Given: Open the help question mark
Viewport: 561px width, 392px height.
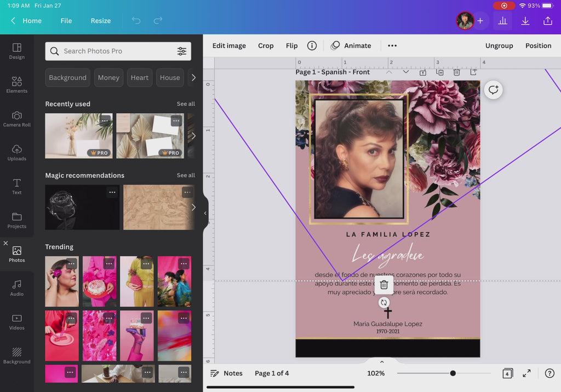Looking at the screenshot, I should 549,373.
